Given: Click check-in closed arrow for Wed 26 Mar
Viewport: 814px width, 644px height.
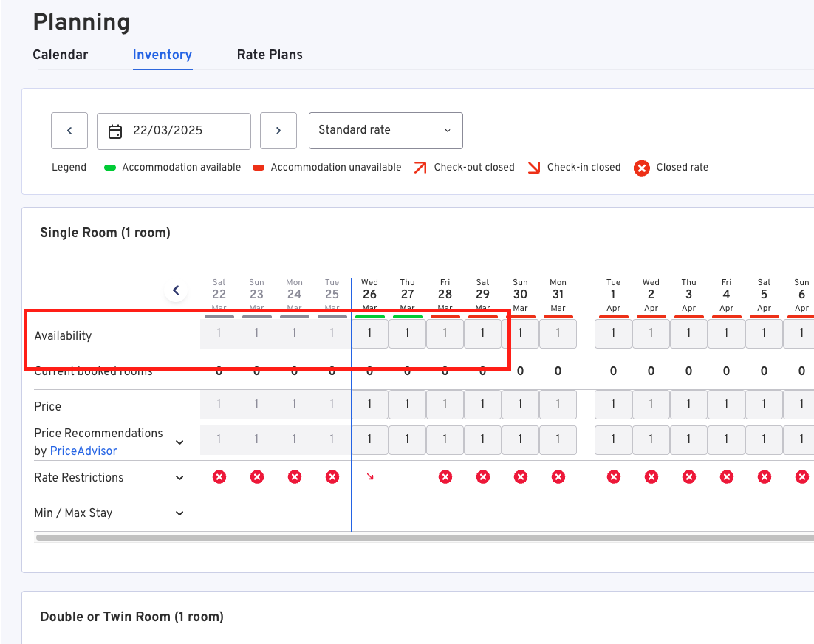Looking at the screenshot, I should [370, 476].
